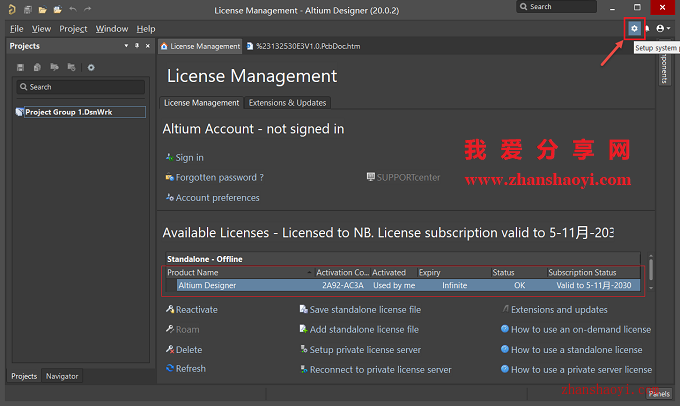Click Reactivate license link

pyautogui.click(x=192, y=310)
